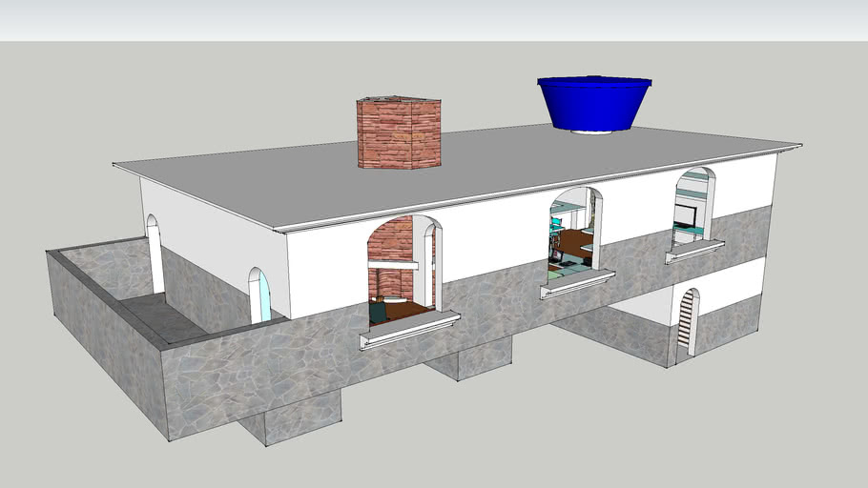Select the arched window showing the brick fireplace
Image resolution: width=868 pixels, height=488 pixels.
(403, 272)
